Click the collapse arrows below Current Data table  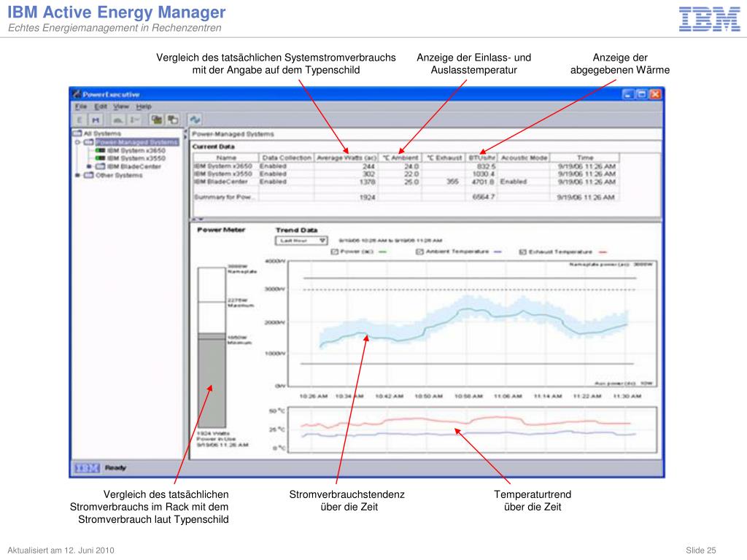click(198, 219)
